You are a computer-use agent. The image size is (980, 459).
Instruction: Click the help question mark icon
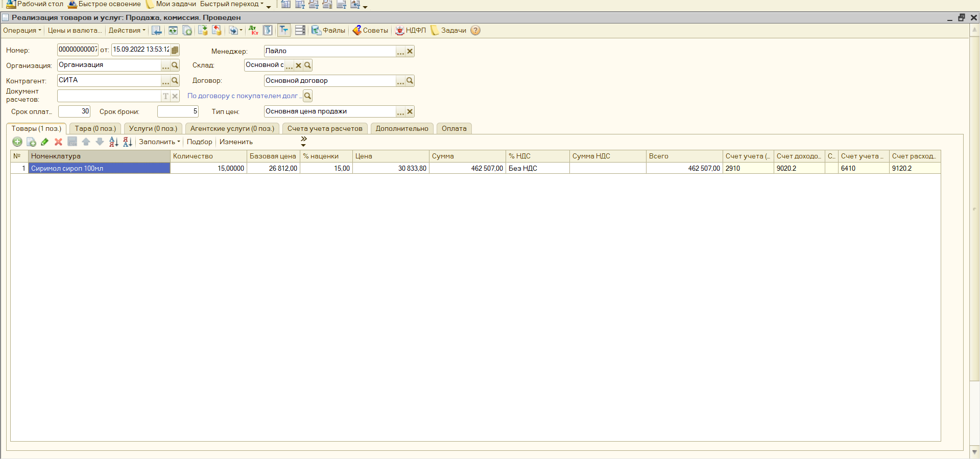tap(475, 31)
